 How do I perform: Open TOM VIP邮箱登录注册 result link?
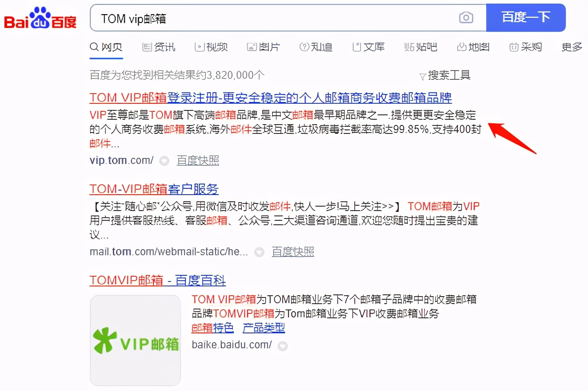(x=271, y=98)
